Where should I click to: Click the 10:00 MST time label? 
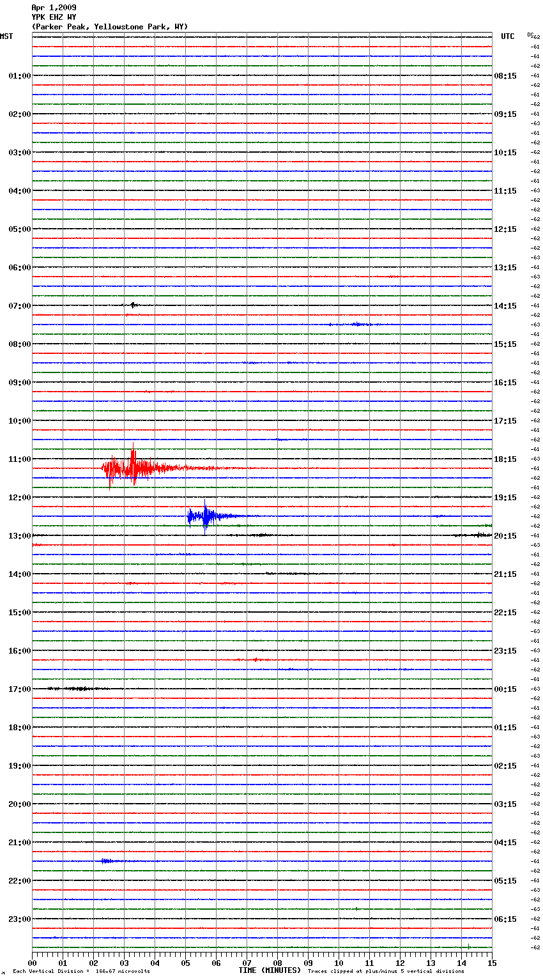tap(19, 421)
